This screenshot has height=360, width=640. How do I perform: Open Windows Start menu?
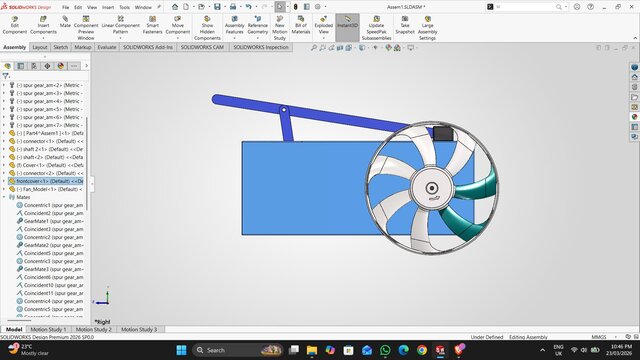pos(181,350)
